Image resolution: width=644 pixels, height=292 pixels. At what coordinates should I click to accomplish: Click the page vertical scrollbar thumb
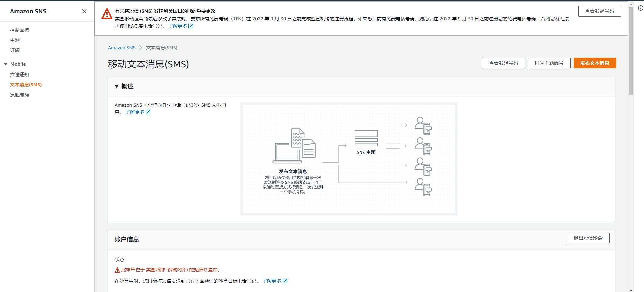[631, 51]
